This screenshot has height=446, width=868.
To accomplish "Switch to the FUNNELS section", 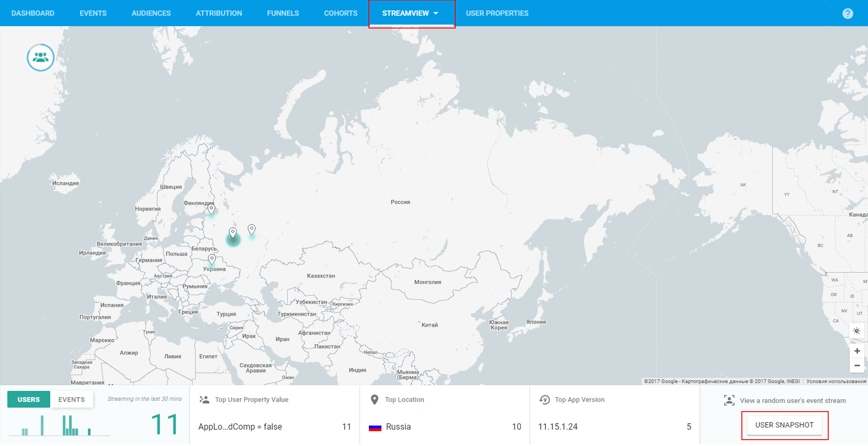I will pos(283,13).
